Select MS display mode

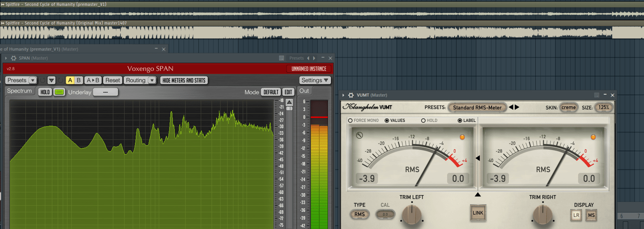pyautogui.click(x=591, y=216)
